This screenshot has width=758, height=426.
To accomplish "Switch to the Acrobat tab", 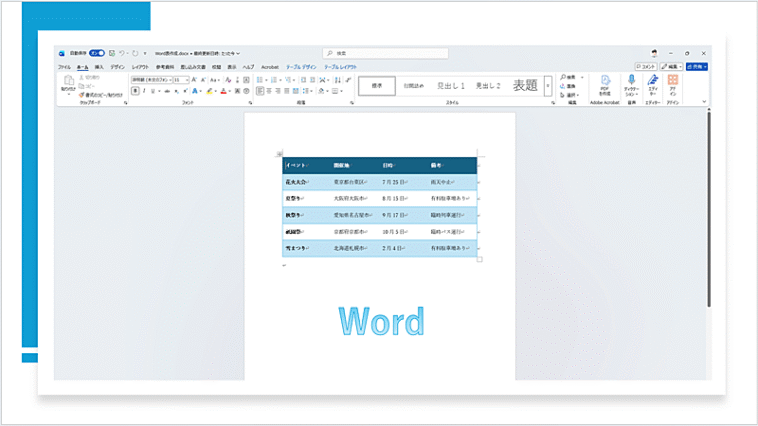I will pos(270,67).
